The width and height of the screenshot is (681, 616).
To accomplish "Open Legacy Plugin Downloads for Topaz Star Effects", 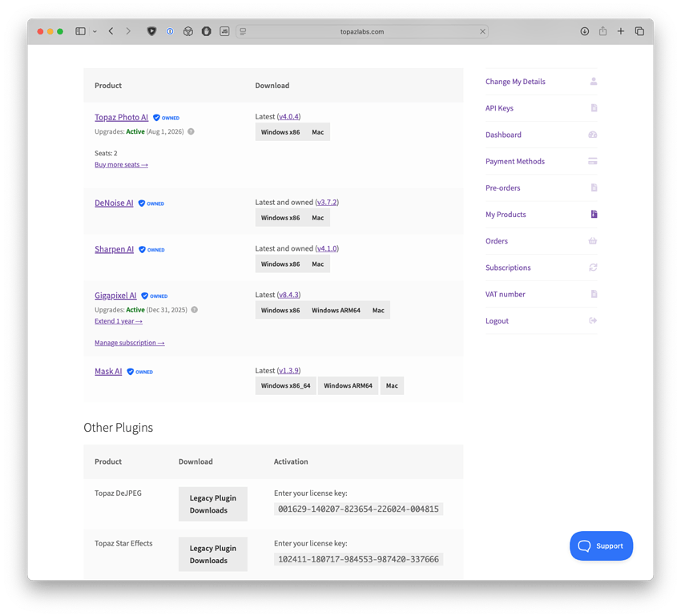I will (213, 554).
